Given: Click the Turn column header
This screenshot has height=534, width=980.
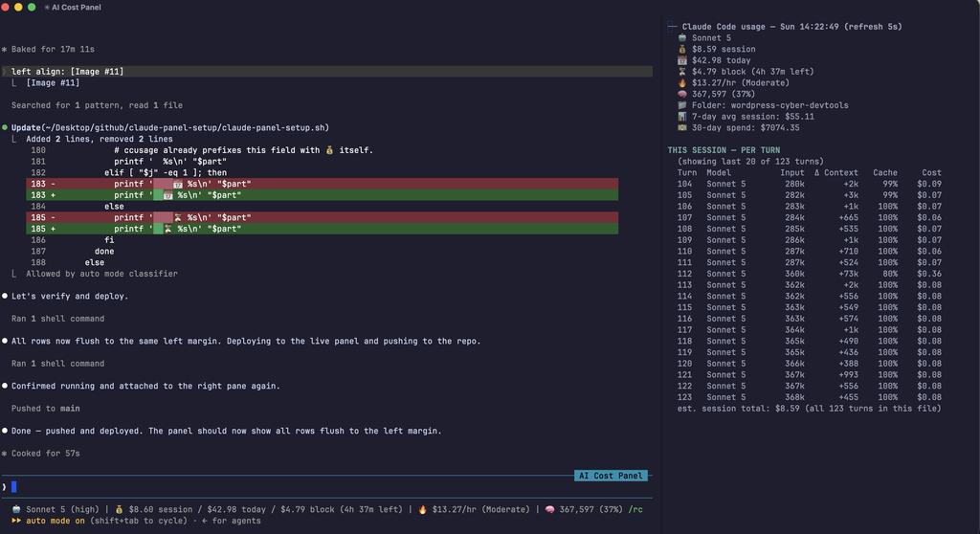Looking at the screenshot, I should [x=687, y=172].
